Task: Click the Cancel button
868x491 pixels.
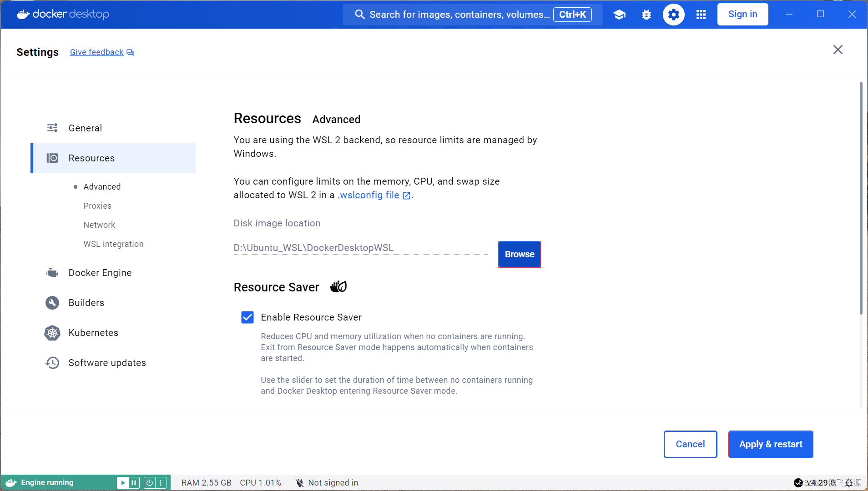Action: [690, 444]
